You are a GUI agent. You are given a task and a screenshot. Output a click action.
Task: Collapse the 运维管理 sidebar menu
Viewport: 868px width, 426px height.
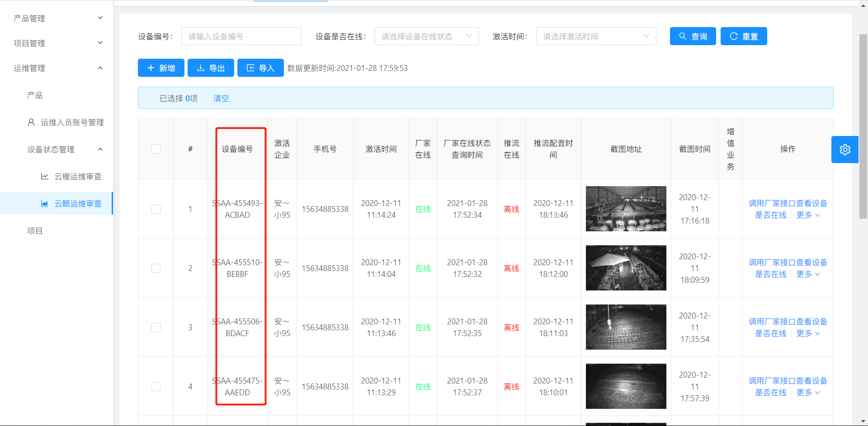coord(57,68)
